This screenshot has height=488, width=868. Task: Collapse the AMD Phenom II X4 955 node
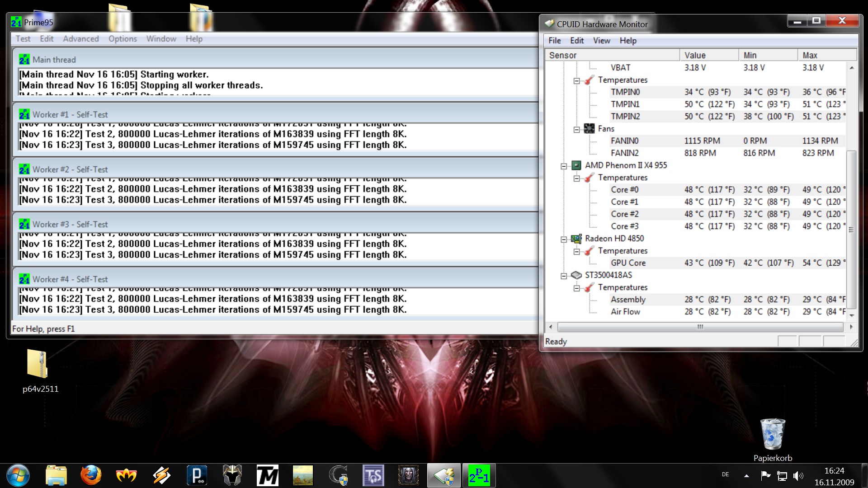(x=564, y=166)
